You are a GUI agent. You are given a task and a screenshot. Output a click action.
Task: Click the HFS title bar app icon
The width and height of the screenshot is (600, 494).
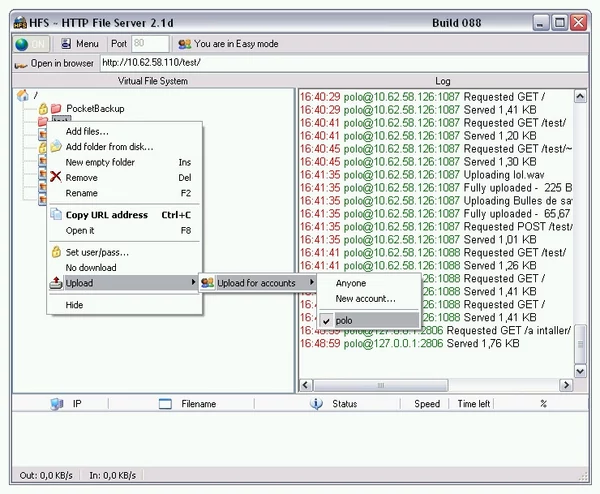[20, 23]
